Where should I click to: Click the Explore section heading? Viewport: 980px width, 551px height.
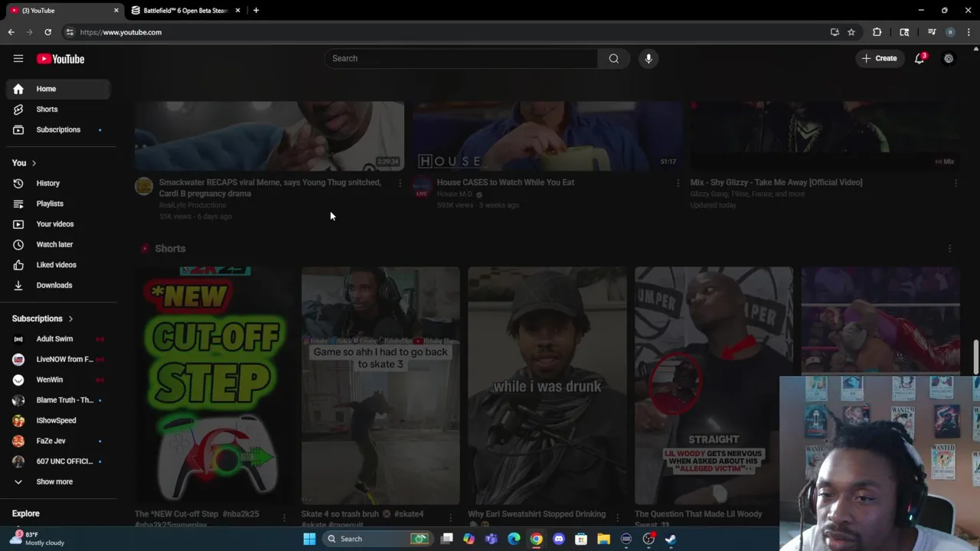click(x=25, y=514)
